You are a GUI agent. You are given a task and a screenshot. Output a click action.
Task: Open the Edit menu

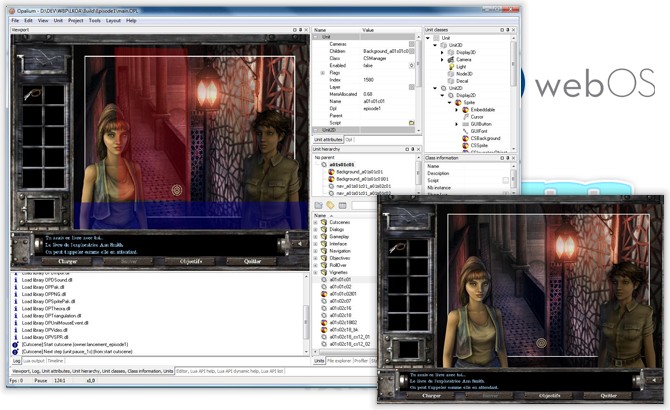(28, 20)
